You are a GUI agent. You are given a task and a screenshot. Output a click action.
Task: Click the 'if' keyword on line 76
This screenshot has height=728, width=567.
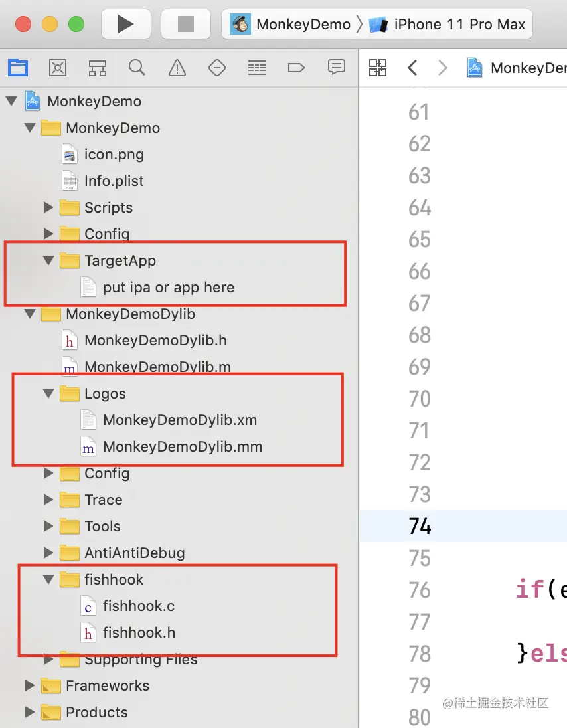coord(530,589)
